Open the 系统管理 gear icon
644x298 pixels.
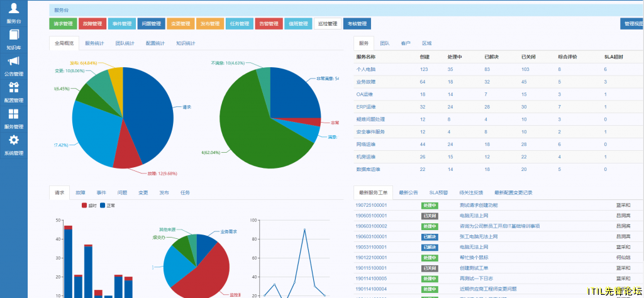pos(14,140)
